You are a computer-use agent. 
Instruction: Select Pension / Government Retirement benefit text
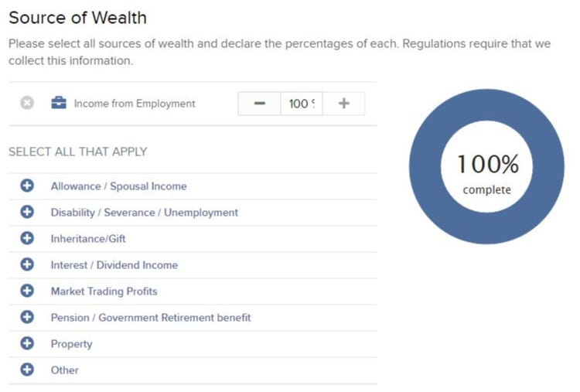click(151, 317)
